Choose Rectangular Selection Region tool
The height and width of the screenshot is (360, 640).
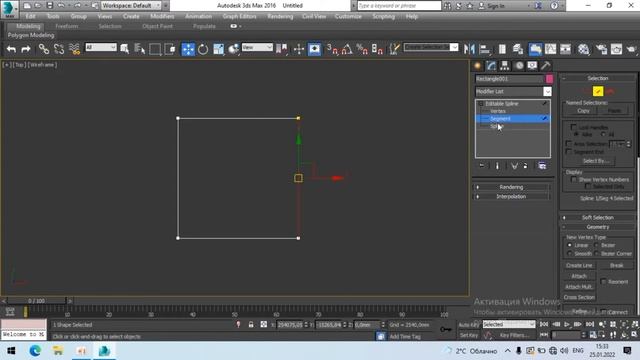click(155, 49)
